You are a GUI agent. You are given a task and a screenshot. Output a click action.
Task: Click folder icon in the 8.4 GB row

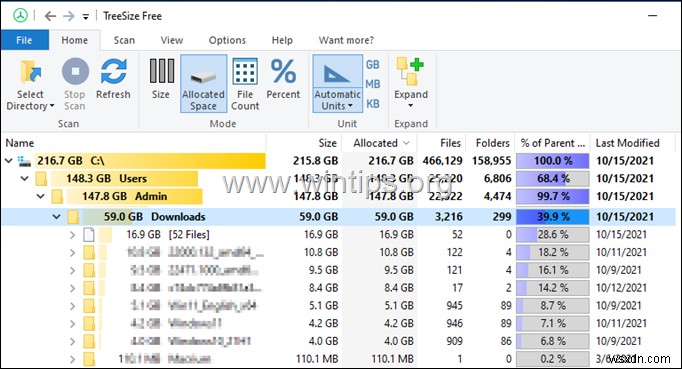point(89,288)
